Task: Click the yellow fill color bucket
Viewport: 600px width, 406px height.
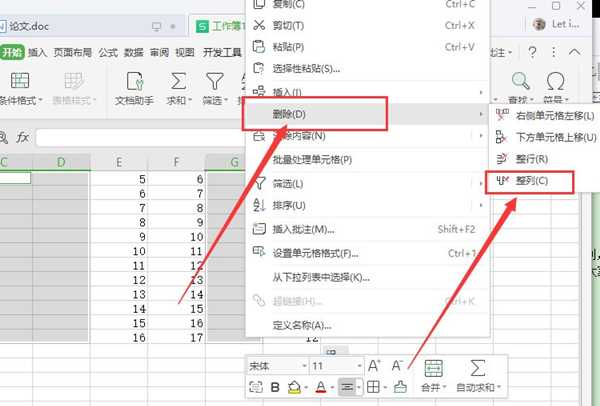Action: point(296,387)
